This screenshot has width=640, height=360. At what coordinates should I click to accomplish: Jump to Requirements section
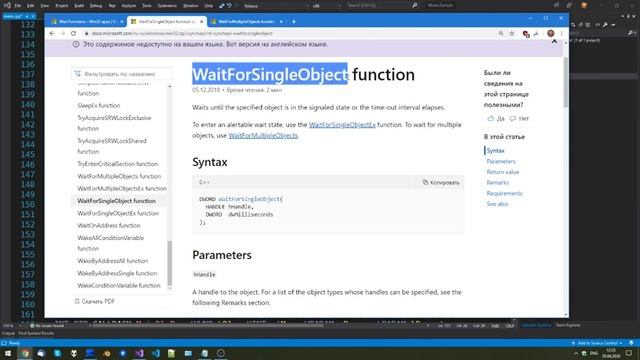click(504, 193)
